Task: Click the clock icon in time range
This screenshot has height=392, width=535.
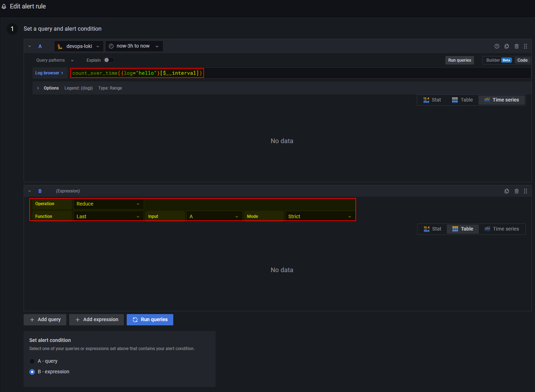Action: point(111,46)
